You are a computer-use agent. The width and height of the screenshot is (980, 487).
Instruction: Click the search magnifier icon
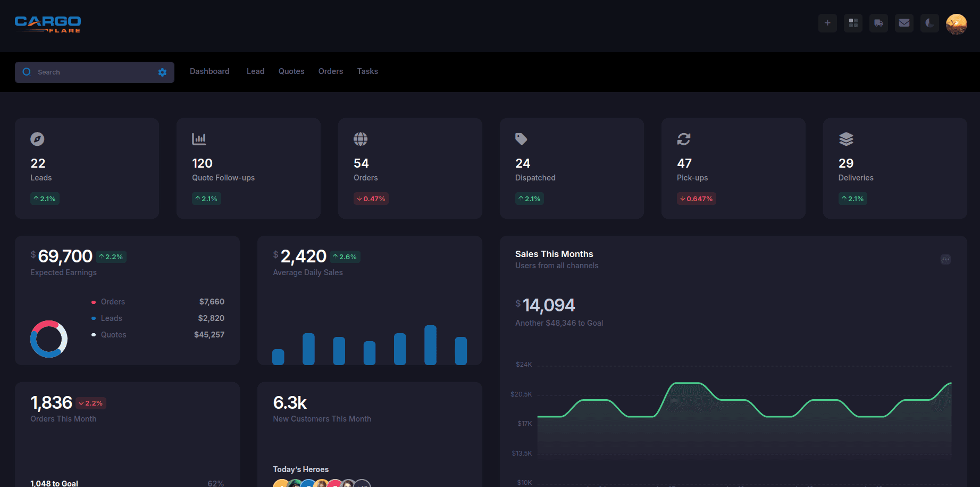pyautogui.click(x=27, y=72)
